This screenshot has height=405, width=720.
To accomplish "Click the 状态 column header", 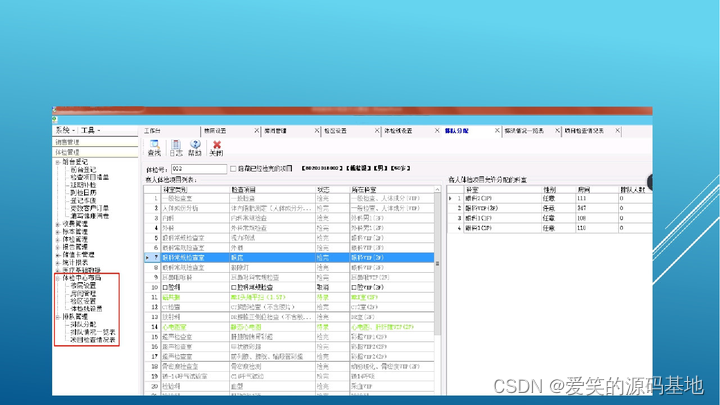I will coord(332,189).
